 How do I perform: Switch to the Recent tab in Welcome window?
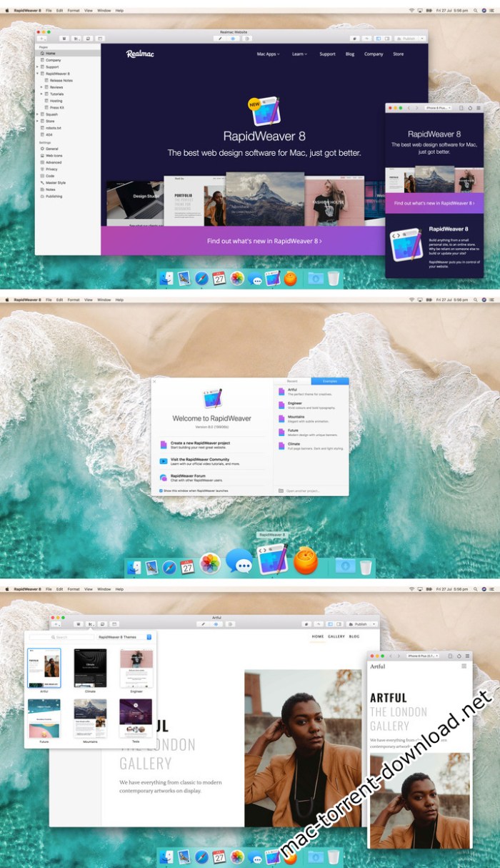(x=292, y=381)
